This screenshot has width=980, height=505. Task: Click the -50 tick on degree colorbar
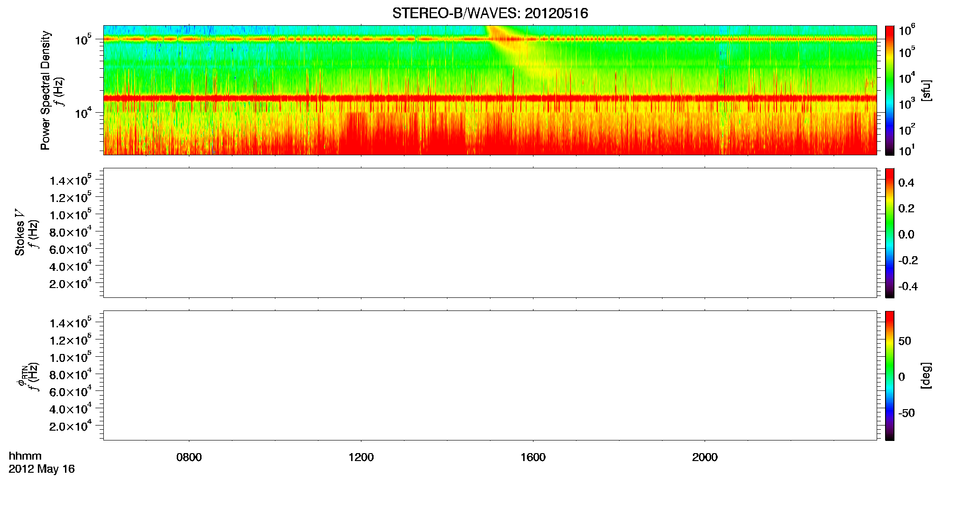pyautogui.click(x=906, y=413)
